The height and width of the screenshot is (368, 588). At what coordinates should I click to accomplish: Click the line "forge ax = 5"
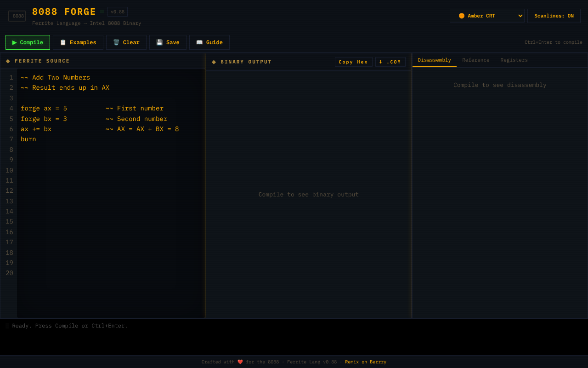(44, 109)
